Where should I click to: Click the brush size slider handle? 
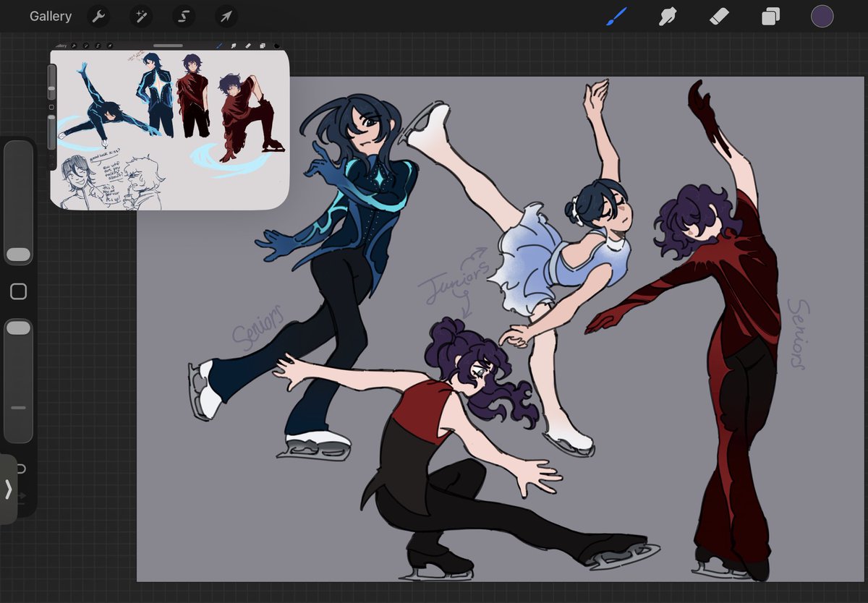pyautogui.click(x=18, y=255)
